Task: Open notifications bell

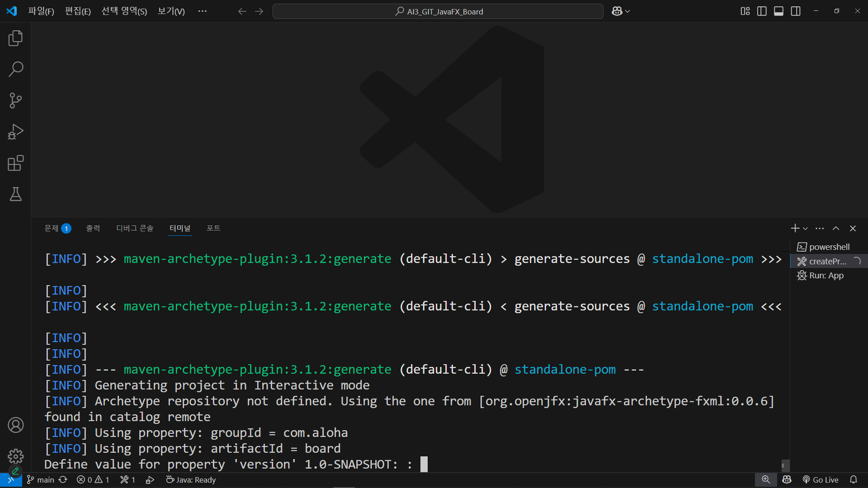Action: point(854,480)
